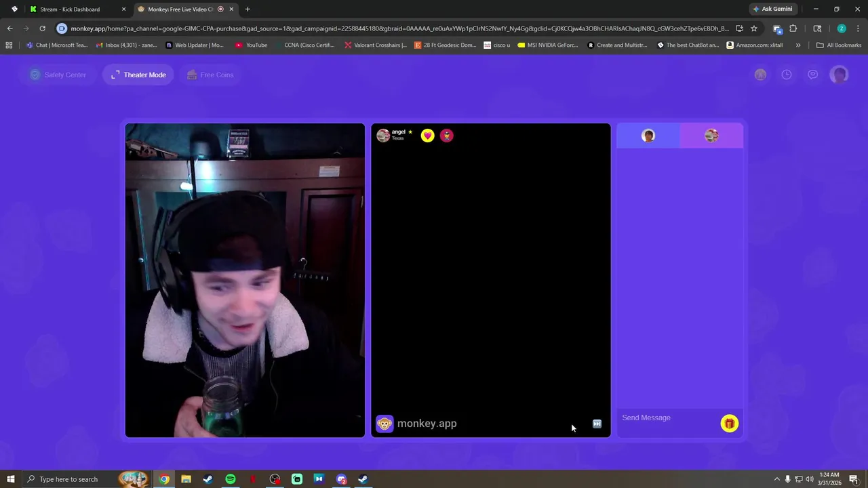Open your profile avatar in header

pos(840,75)
